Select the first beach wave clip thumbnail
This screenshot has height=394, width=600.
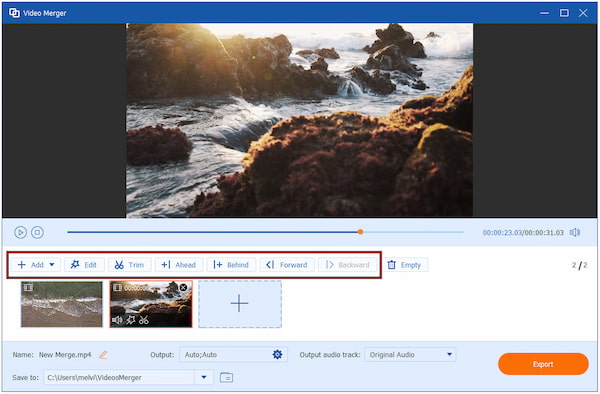click(62, 304)
